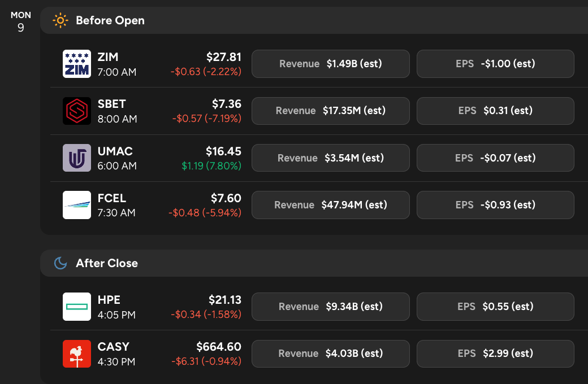This screenshot has width=588, height=384.
Task: Open the CASY ticker symbol link
Action: (113, 347)
